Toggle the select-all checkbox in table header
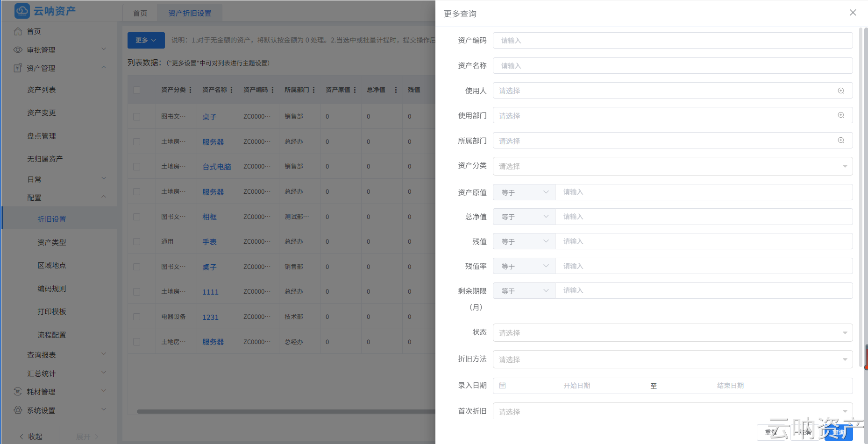This screenshot has width=868, height=444. click(x=136, y=90)
